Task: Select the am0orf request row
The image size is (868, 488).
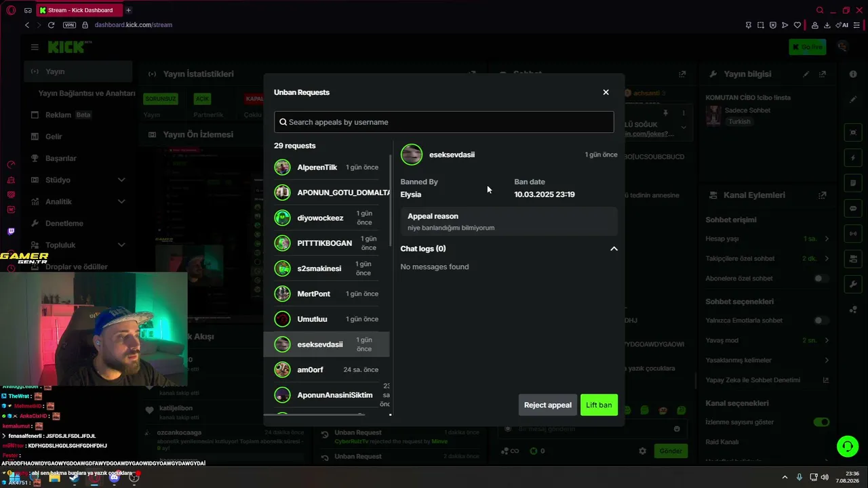Action: point(326,370)
